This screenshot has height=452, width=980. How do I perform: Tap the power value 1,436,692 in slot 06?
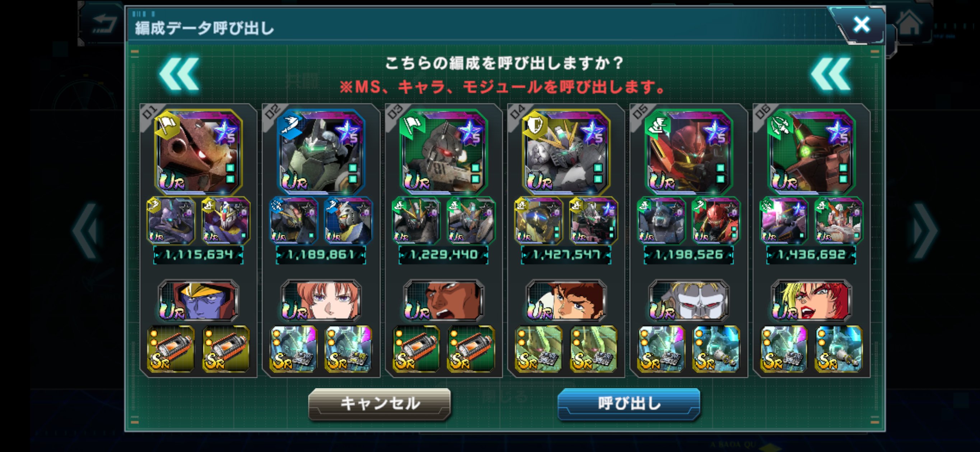pos(811,255)
